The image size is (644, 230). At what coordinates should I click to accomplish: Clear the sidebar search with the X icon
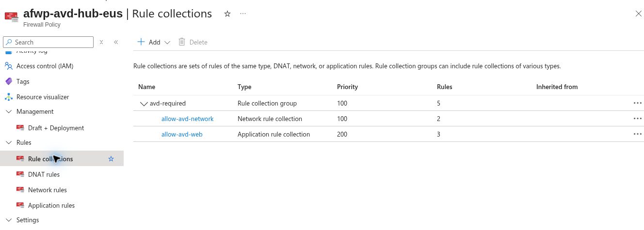pos(101,42)
